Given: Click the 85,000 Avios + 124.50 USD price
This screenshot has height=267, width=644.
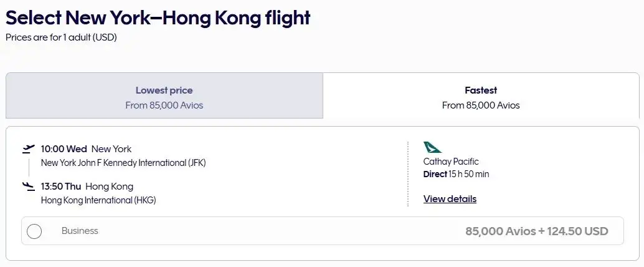Looking at the screenshot, I should [x=536, y=231].
